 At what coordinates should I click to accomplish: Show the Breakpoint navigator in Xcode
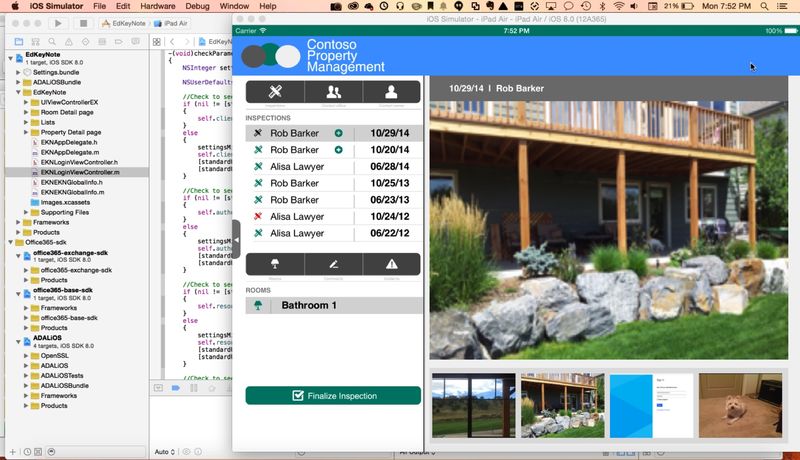point(118,42)
